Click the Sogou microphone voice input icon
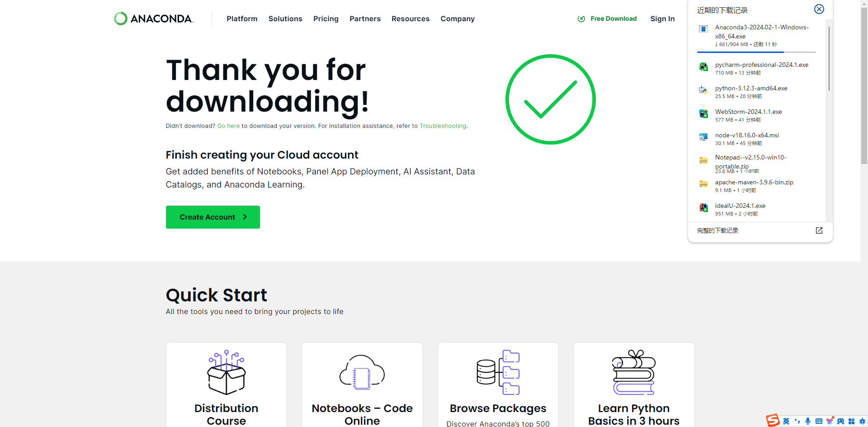Screen dimensions: 868x427 pyautogui.click(x=808, y=421)
